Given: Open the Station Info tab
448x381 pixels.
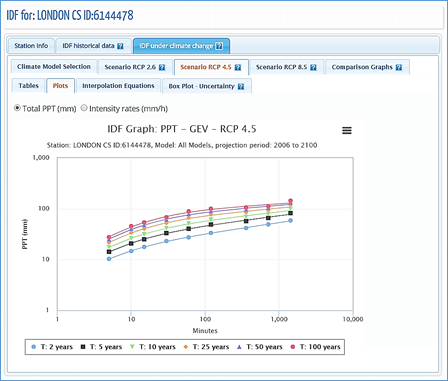Looking at the screenshot, I should (x=31, y=46).
